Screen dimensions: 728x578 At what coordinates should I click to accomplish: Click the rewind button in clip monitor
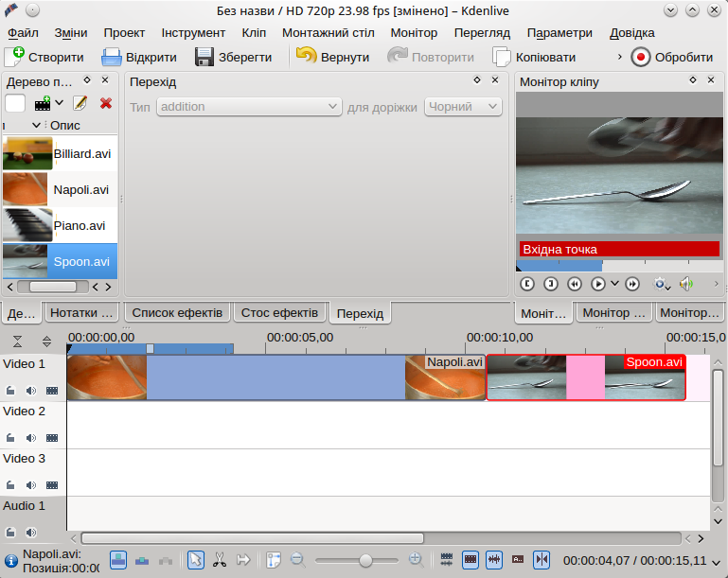click(x=574, y=283)
